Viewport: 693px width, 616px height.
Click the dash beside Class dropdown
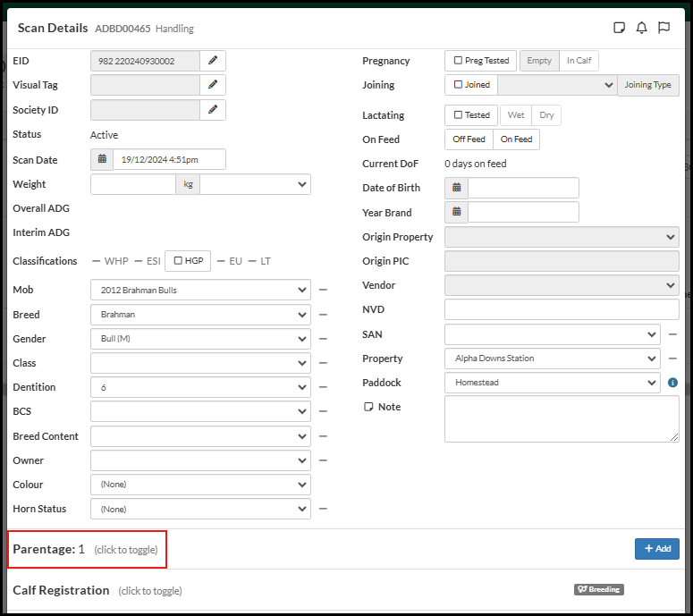323,363
